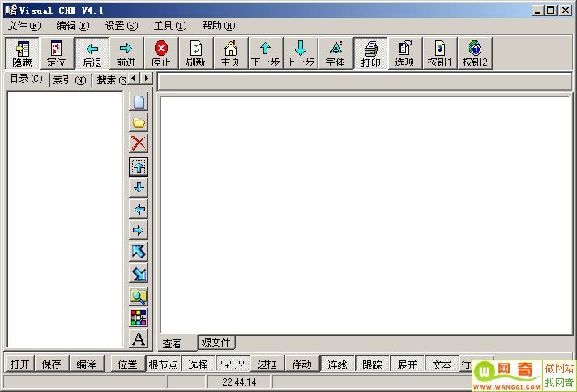Open the 帮助(H) menu

click(219, 26)
